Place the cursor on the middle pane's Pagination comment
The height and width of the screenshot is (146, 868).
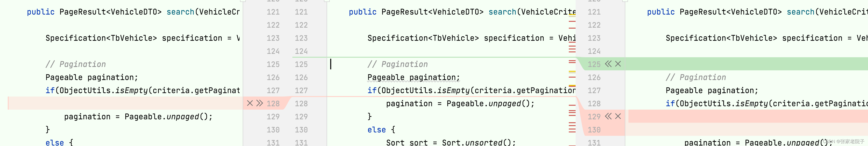(x=398, y=64)
